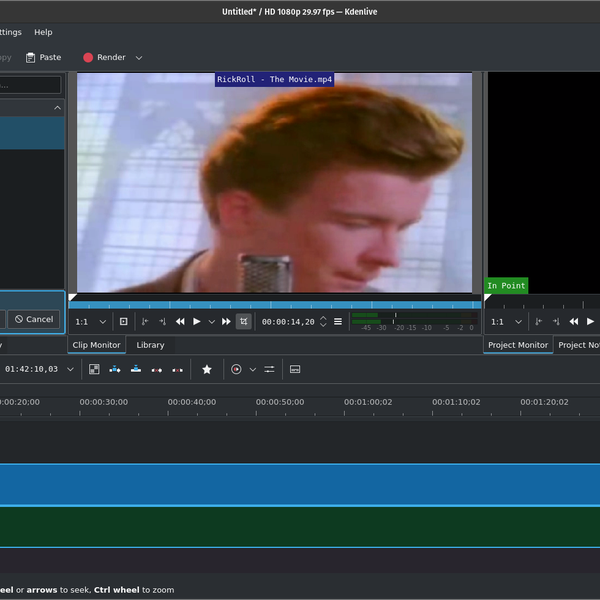Switch to the Project Notes tab
Screen dimensions: 600x600
(x=579, y=345)
